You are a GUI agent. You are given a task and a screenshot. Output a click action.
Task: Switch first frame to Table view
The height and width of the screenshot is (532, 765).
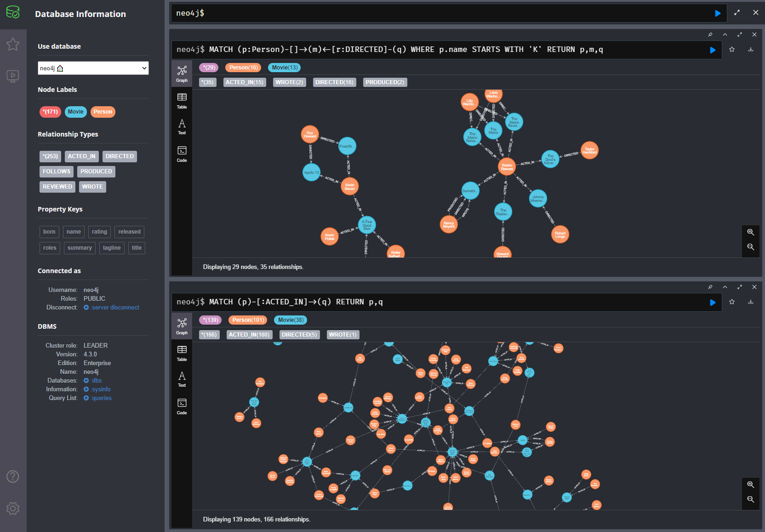182,101
